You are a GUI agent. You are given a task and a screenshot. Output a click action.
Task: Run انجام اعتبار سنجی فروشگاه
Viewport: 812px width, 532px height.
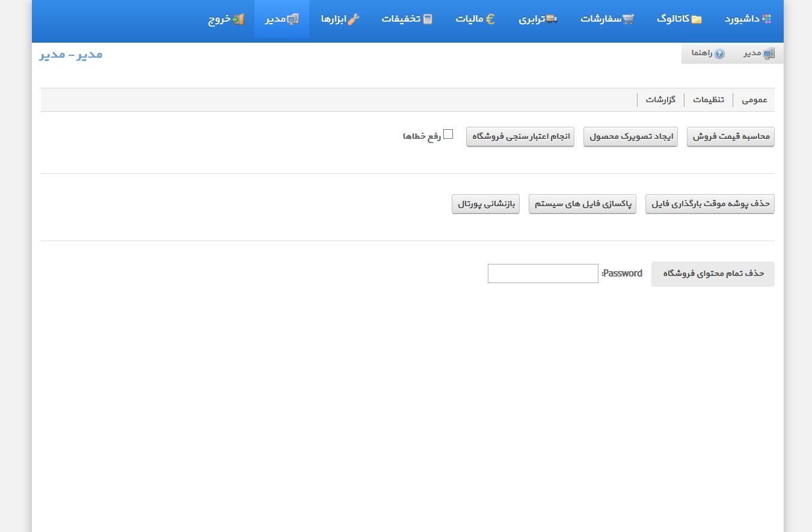click(520, 137)
